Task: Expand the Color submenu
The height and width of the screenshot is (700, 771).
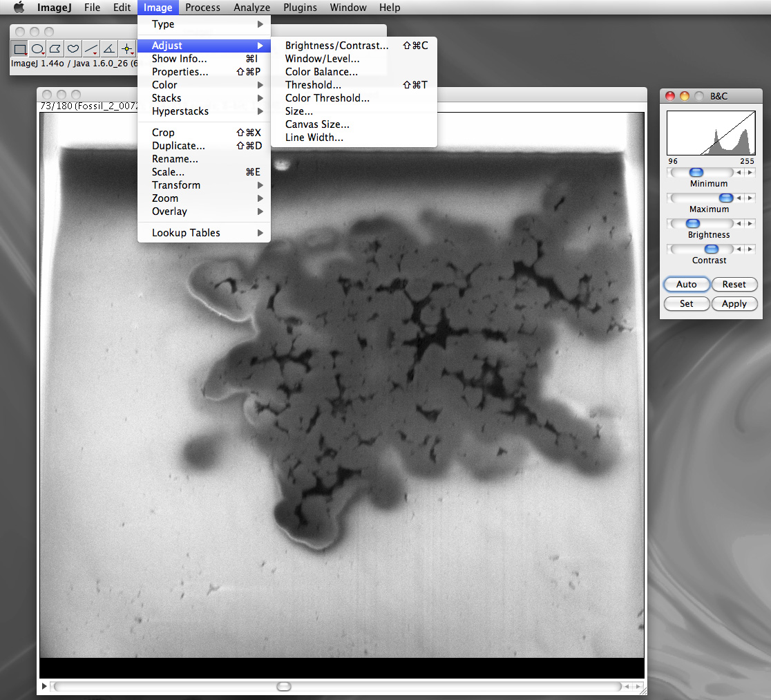Action: pyautogui.click(x=204, y=85)
